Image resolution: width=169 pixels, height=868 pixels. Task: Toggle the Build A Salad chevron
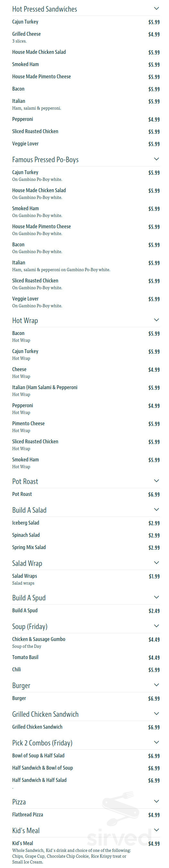point(156,509)
